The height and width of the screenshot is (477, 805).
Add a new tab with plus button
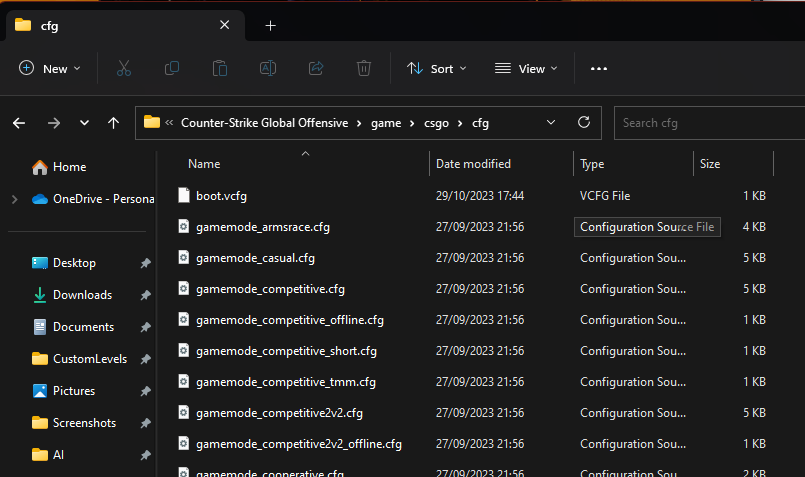click(x=271, y=25)
